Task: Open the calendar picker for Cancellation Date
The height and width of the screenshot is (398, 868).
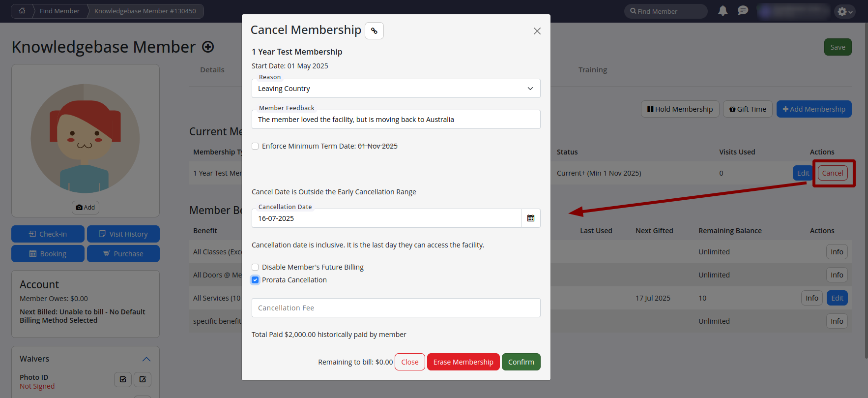Action: 530,218
